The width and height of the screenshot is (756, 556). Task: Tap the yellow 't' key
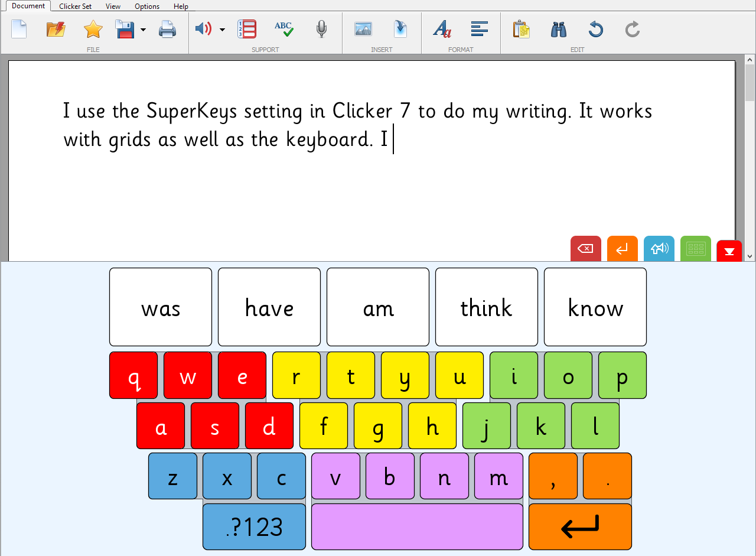coord(351,375)
